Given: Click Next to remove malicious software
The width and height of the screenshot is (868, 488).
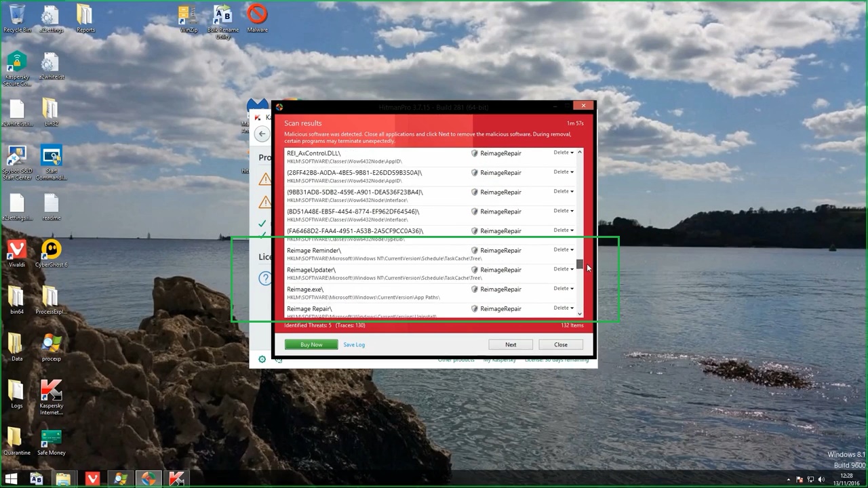Looking at the screenshot, I should (511, 344).
